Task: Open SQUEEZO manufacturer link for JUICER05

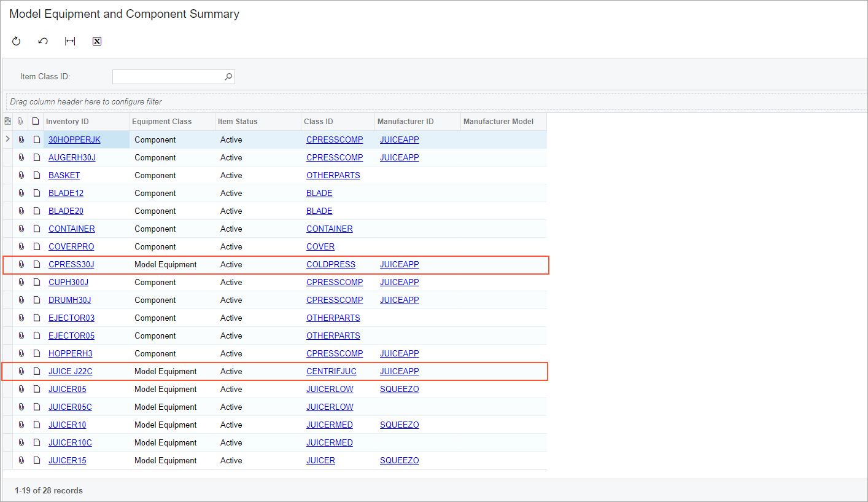Action: point(399,390)
